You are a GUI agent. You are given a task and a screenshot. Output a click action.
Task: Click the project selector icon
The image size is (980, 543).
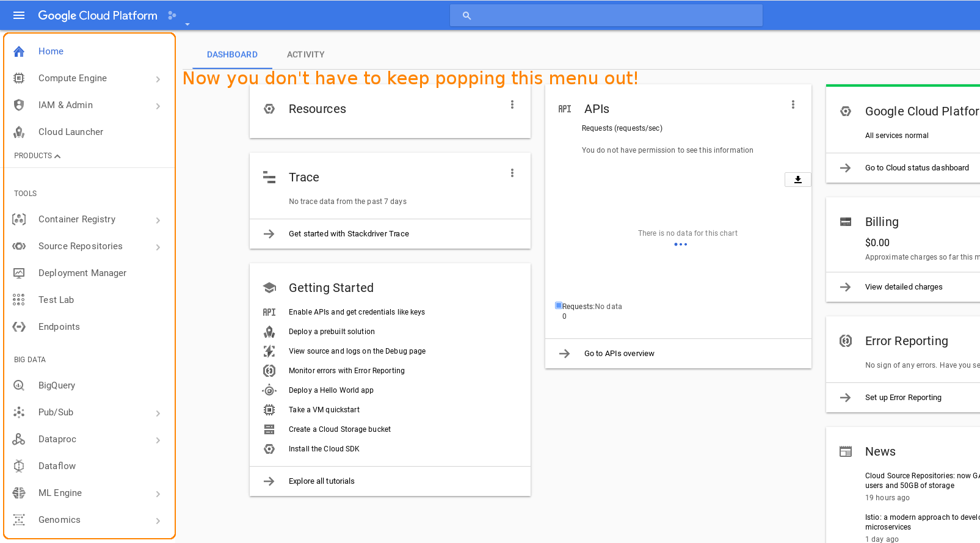172,15
